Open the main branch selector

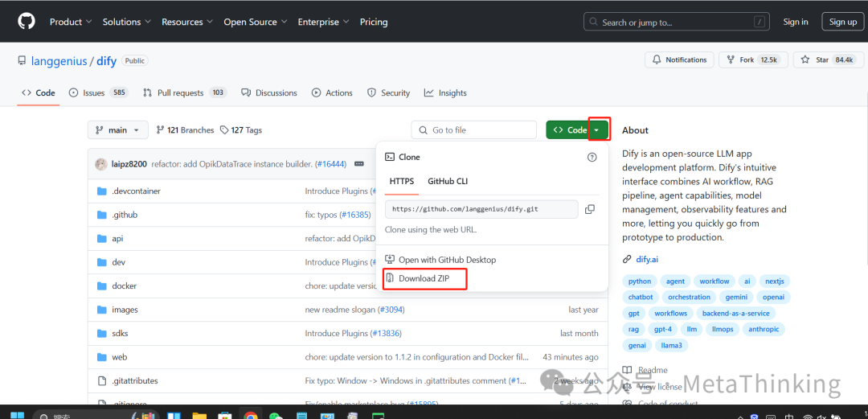(x=118, y=130)
